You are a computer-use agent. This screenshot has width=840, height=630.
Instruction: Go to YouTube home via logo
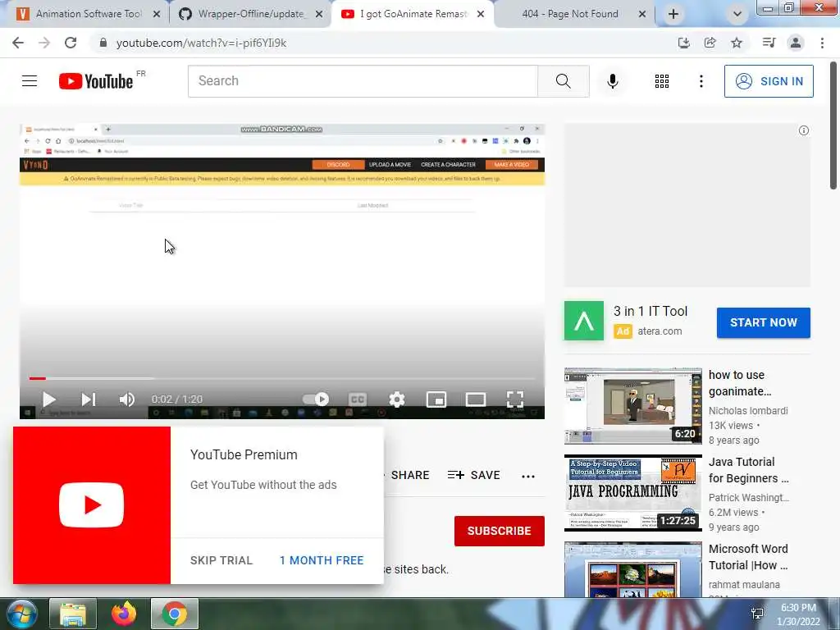point(97,81)
